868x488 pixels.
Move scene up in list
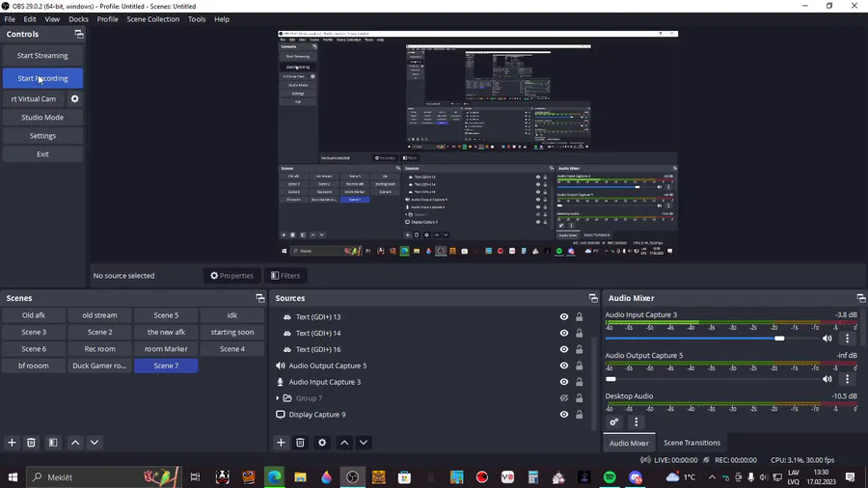tap(75, 443)
